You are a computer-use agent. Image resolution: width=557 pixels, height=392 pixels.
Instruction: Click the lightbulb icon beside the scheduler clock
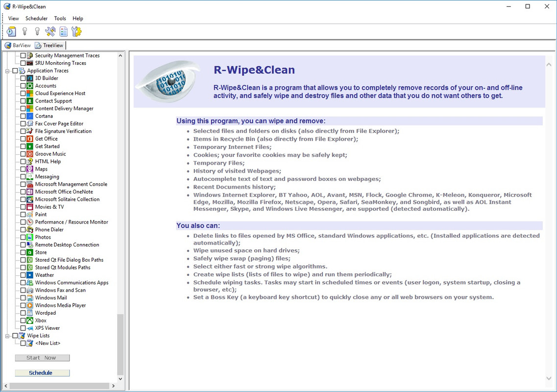click(24, 32)
